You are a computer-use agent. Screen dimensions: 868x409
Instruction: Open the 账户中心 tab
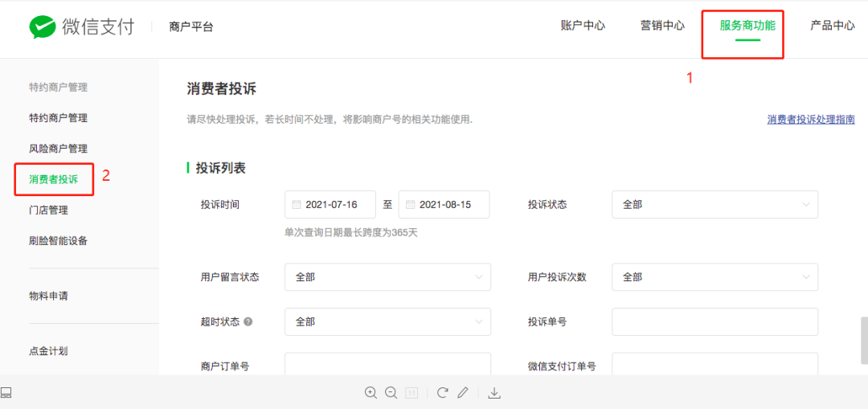coord(583,26)
